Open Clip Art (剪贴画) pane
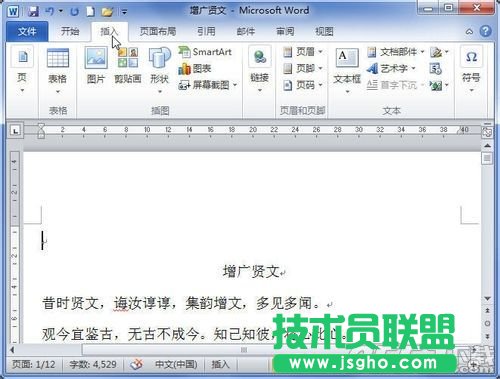 (128, 65)
